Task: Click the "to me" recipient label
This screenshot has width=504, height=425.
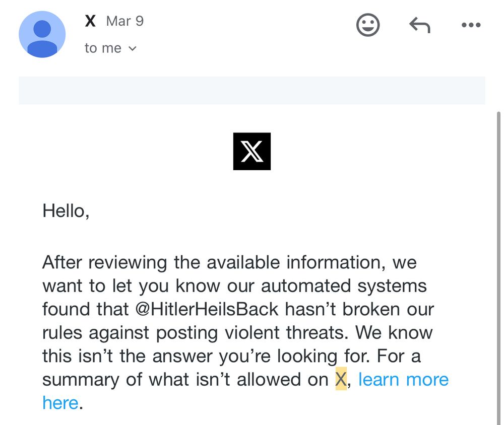Action: pyautogui.click(x=103, y=48)
